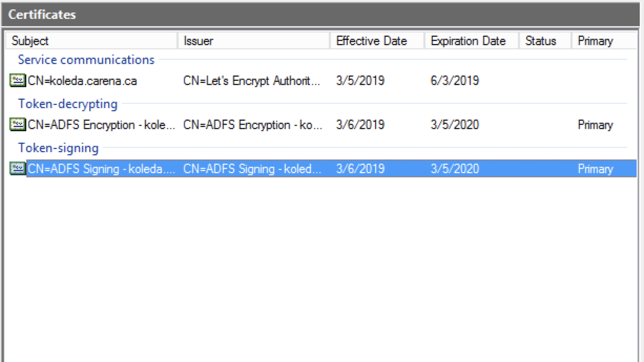Select the Service communications group header

click(x=87, y=59)
